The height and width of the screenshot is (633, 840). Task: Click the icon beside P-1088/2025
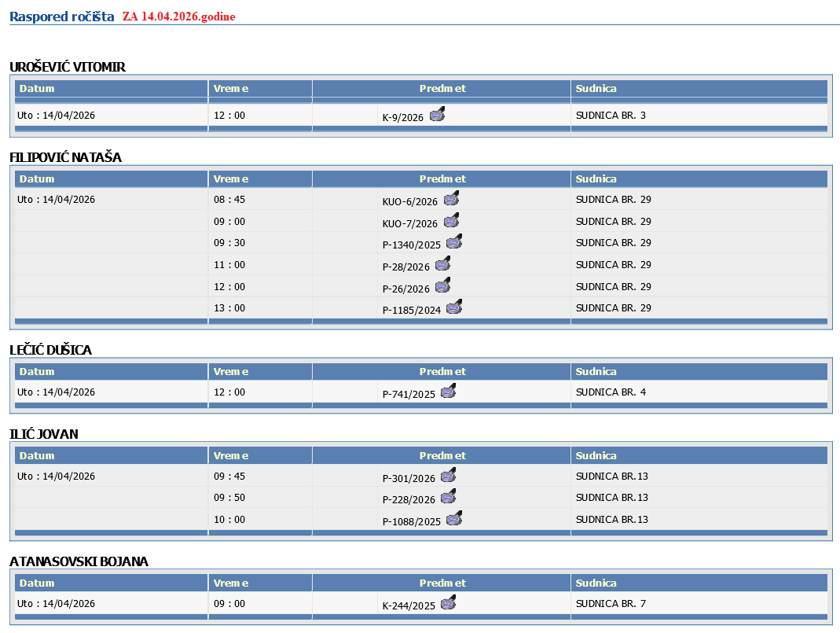454,519
